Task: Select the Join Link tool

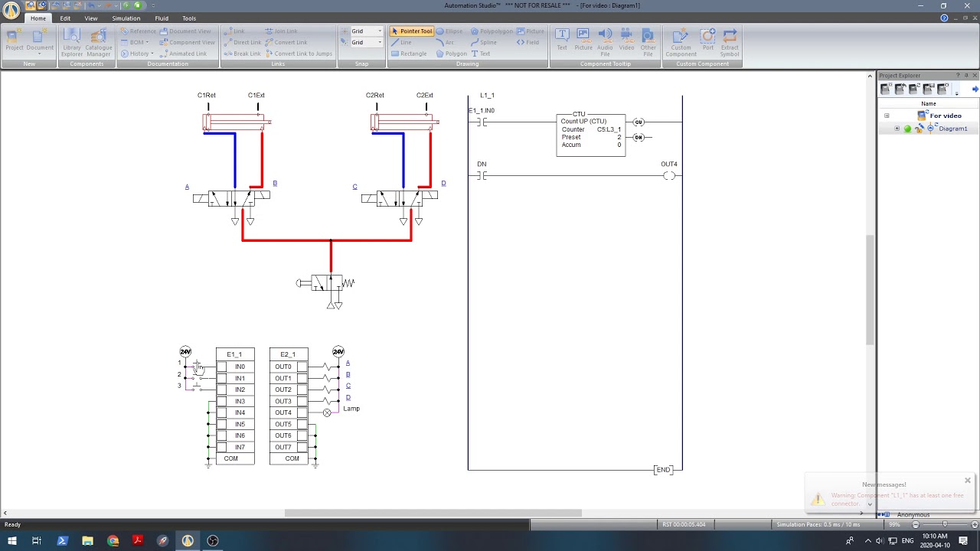Action: coord(281,31)
